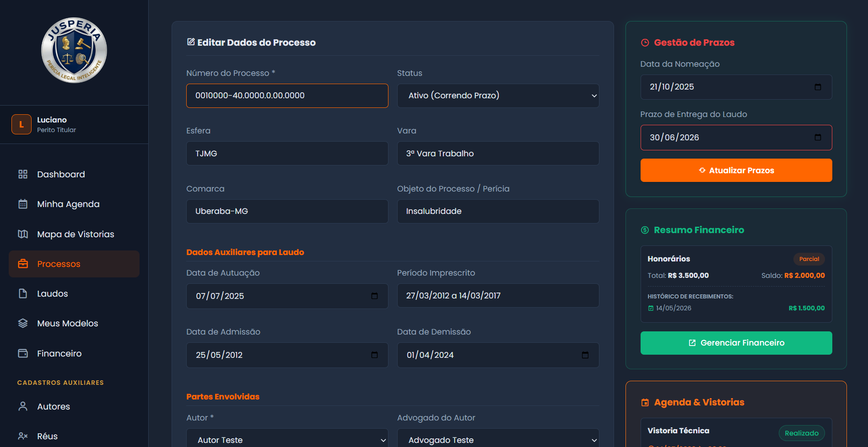Image resolution: width=868 pixels, height=447 pixels.
Task: Click the Autores person icon
Action: [x=23, y=406]
